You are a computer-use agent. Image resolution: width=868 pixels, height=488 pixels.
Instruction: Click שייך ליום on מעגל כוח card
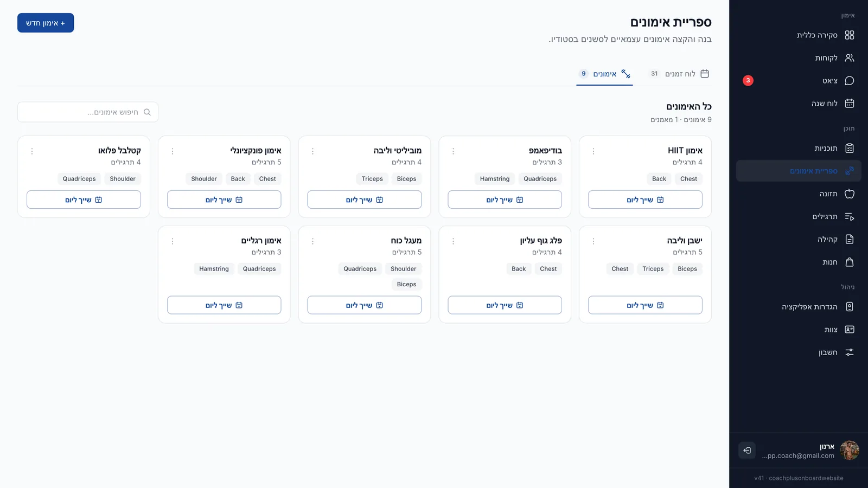(365, 305)
